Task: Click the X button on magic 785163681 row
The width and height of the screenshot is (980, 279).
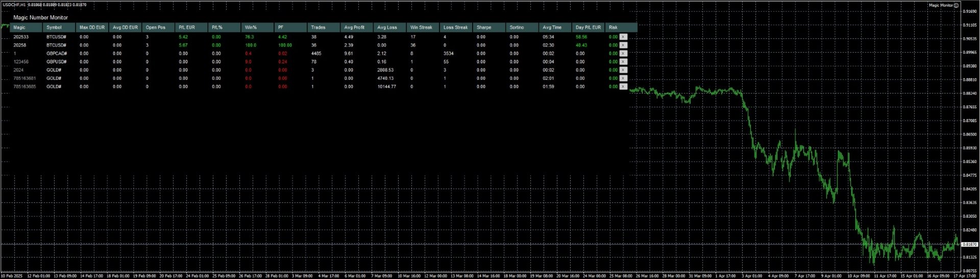Action: pyautogui.click(x=623, y=78)
